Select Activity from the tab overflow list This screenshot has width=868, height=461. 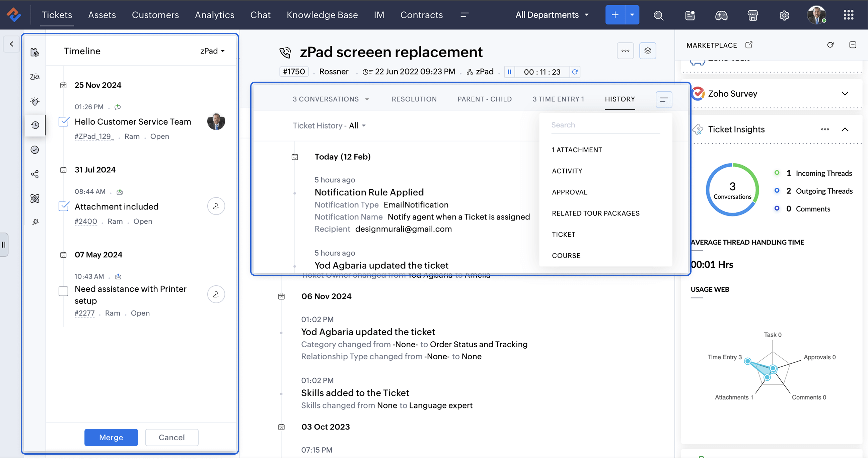567,171
